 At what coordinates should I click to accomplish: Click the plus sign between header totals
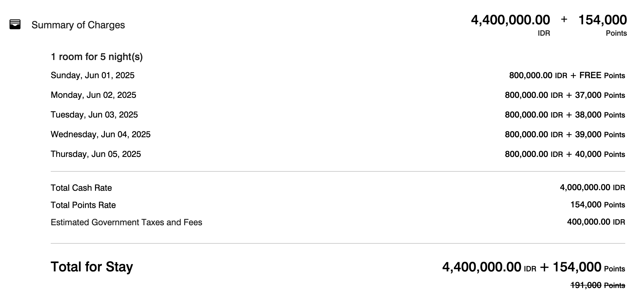tap(564, 19)
